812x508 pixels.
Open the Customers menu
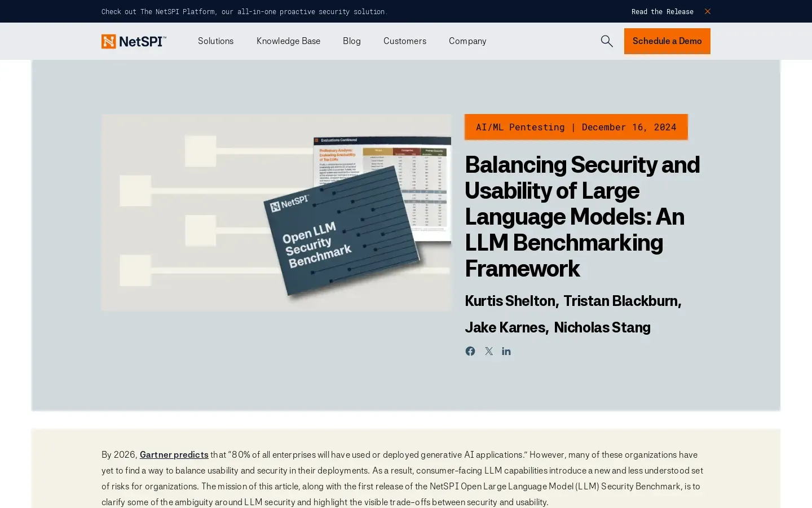405,41
